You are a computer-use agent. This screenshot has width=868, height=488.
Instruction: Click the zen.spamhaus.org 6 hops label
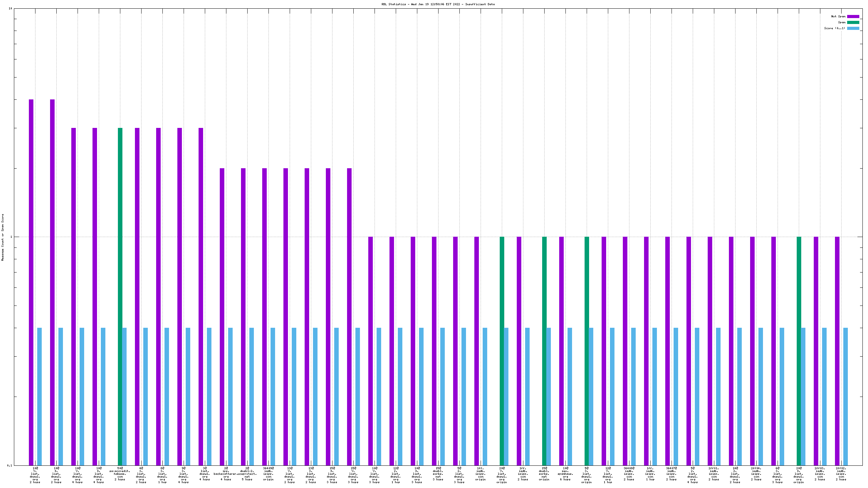coord(565,474)
